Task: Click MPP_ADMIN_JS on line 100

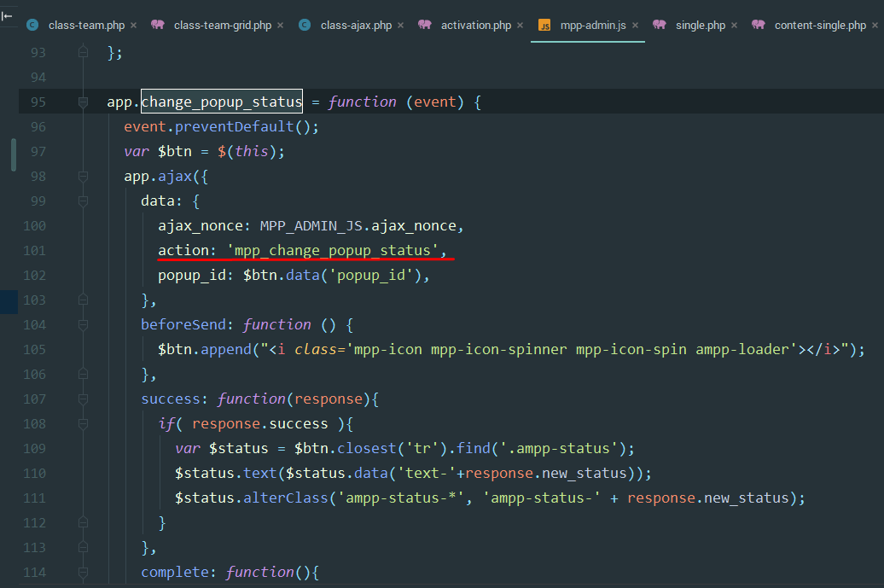Action: pos(311,226)
